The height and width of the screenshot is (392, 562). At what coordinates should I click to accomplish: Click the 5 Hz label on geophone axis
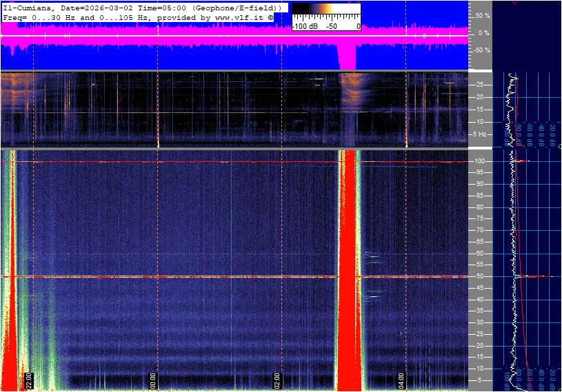481,134
